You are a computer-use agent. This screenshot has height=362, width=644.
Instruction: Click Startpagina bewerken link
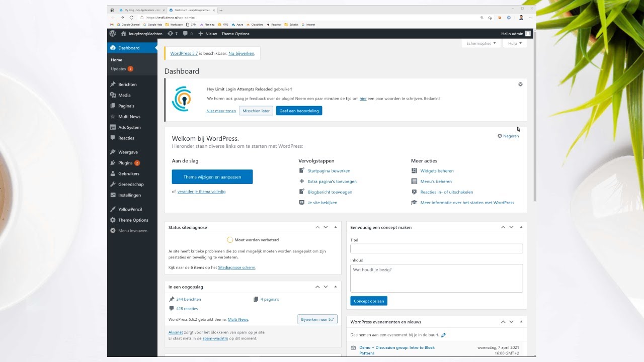(329, 171)
